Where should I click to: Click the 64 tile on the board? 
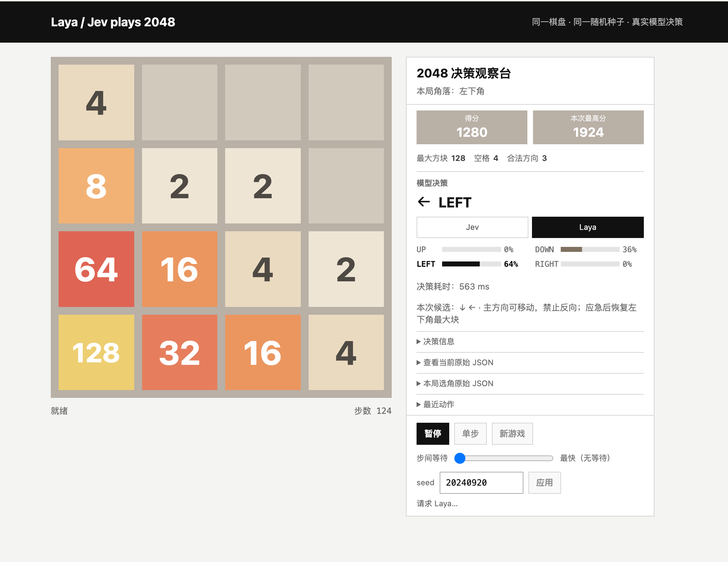pyautogui.click(x=96, y=269)
